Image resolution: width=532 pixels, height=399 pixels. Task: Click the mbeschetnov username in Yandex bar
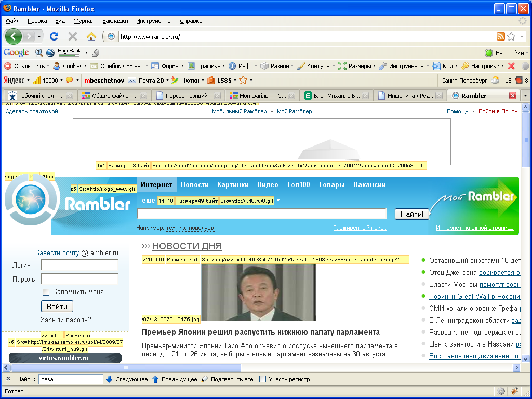click(104, 81)
